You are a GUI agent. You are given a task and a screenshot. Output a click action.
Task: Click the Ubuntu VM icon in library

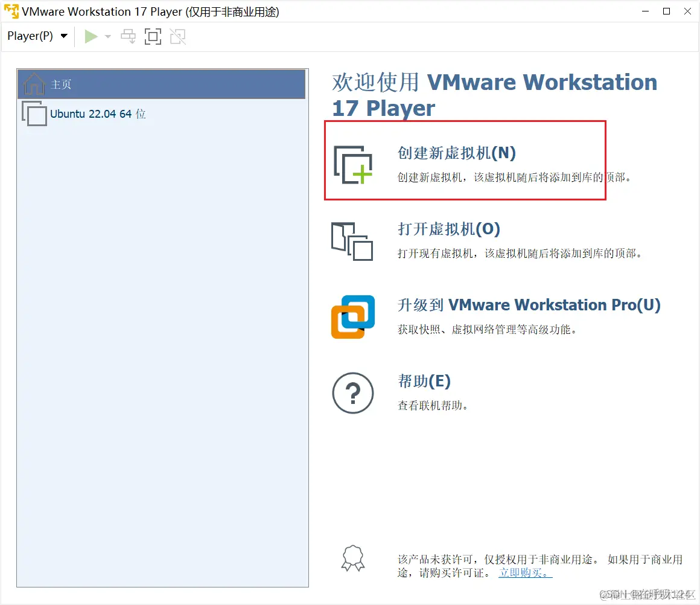click(34, 114)
